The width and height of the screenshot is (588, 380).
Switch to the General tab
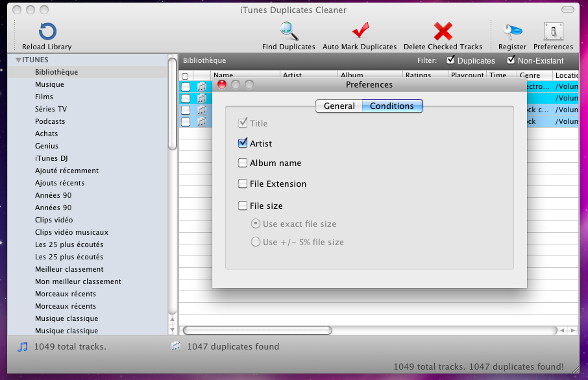point(339,106)
